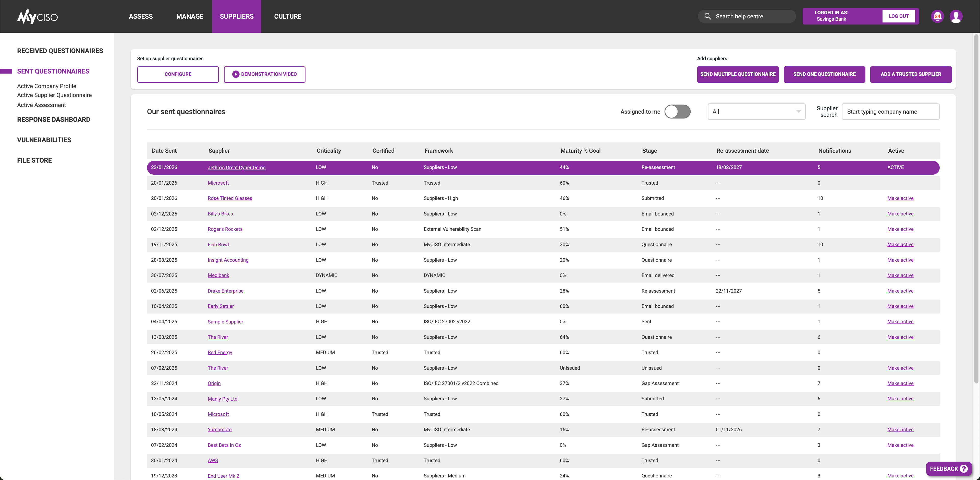Image resolution: width=980 pixels, height=480 pixels.
Task: Click the play icon on Demonstration Video
Action: click(x=236, y=74)
